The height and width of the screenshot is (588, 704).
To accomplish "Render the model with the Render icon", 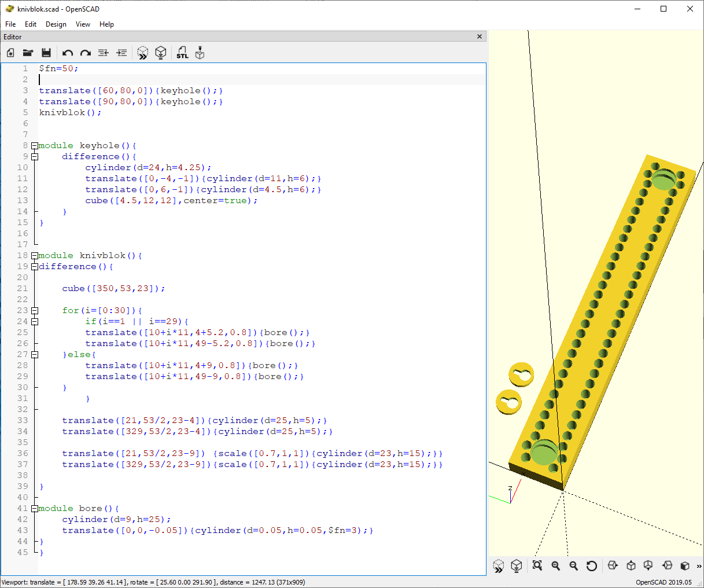I will click(161, 53).
